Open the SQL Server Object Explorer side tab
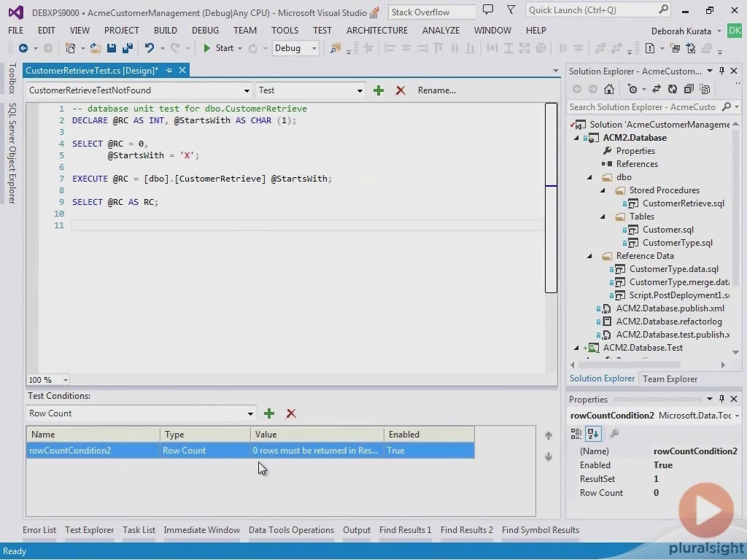747x560 pixels. pos(12,153)
